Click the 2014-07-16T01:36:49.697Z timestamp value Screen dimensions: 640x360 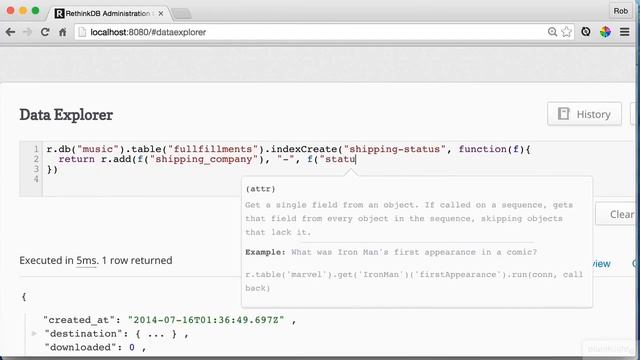pos(206,320)
